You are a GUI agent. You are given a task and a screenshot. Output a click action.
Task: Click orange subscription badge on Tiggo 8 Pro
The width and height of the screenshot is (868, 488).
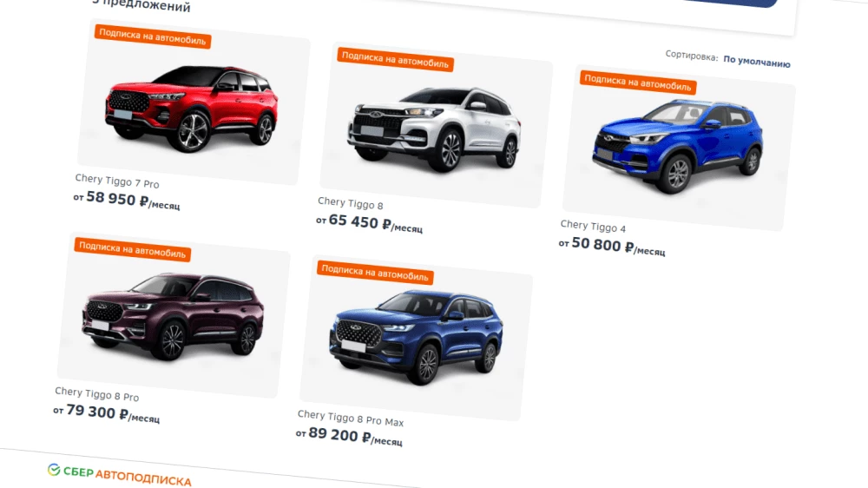pos(133,249)
